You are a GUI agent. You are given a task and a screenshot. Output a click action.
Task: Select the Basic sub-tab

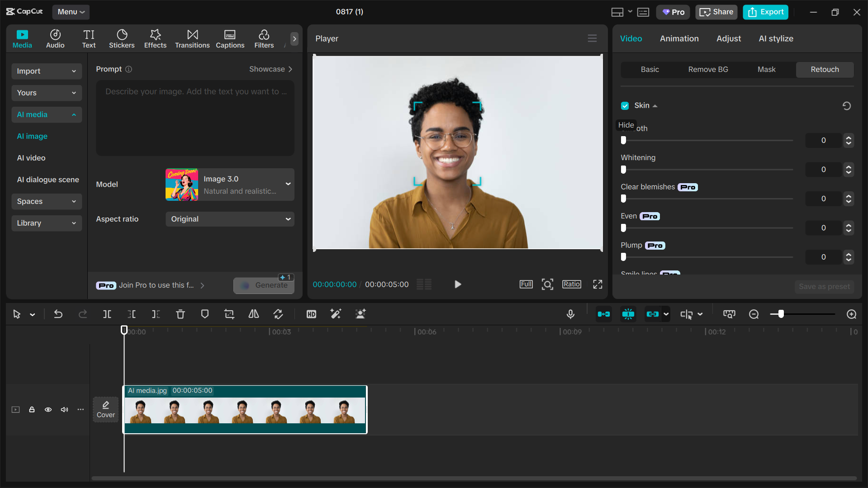click(650, 69)
